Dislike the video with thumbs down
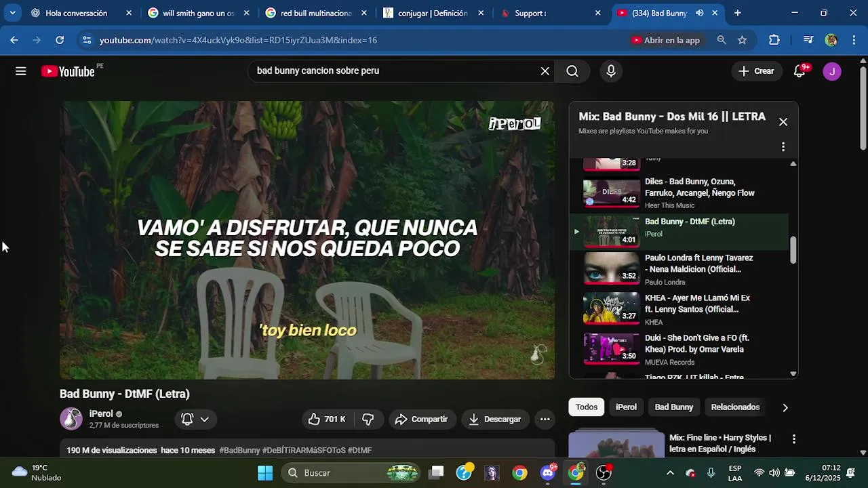Viewport: 868px width, 488px height. tap(368, 420)
